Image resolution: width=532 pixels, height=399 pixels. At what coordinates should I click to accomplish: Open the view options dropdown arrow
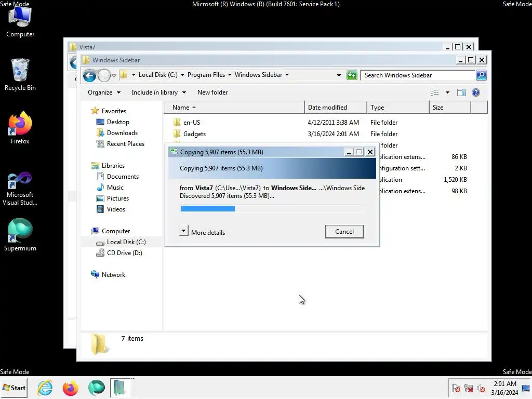(447, 92)
